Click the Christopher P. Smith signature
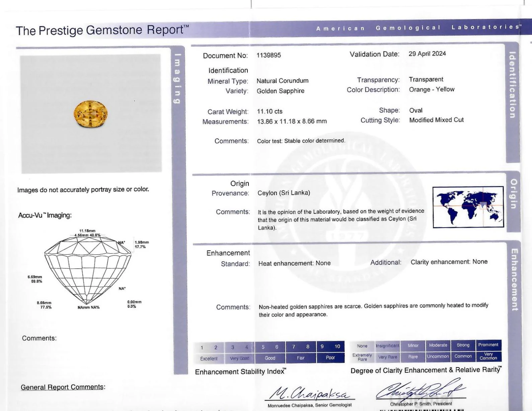Screen dimensions: 532x411 pyautogui.click(x=421, y=389)
